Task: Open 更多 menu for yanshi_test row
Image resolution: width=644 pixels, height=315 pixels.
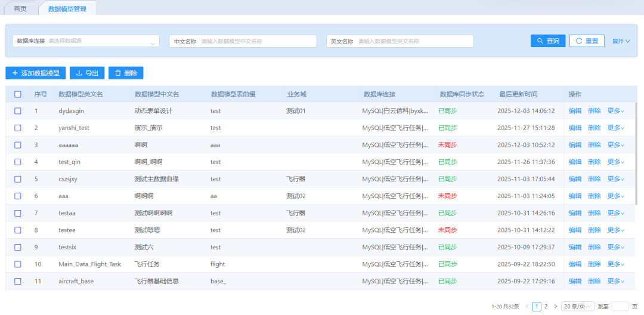Action: [615, 128]
